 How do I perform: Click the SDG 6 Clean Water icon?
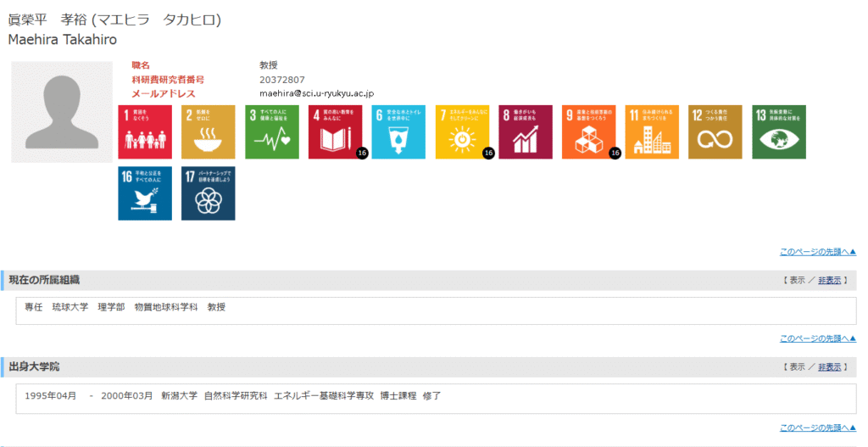398,131
